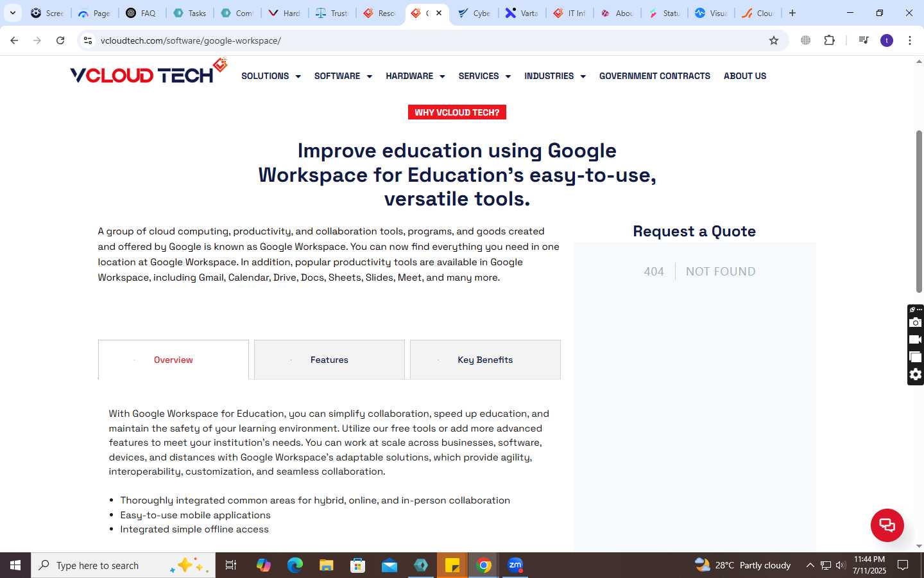Image resolution: width=924 pixels, height=578 pixels.
Task: Open Chrome's three-dot menu
Action: click(x=910, y=40)
